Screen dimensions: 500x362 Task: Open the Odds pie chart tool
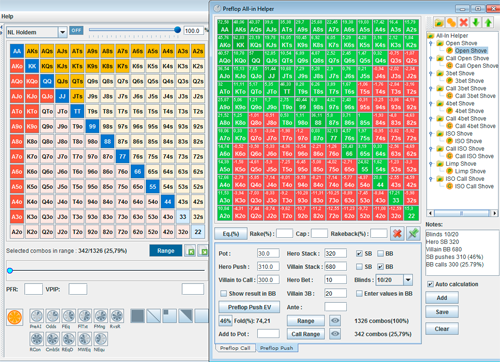[52, 316]
